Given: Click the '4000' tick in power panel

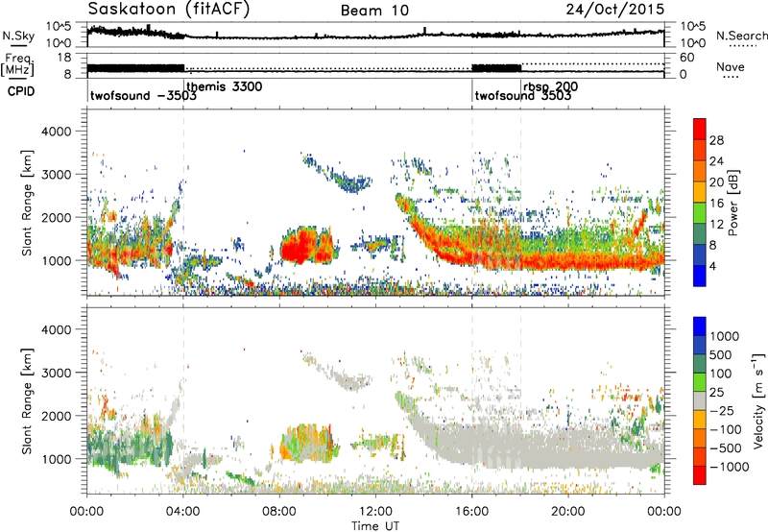Looking at the screenshot, I should click(x=56, y=132).
